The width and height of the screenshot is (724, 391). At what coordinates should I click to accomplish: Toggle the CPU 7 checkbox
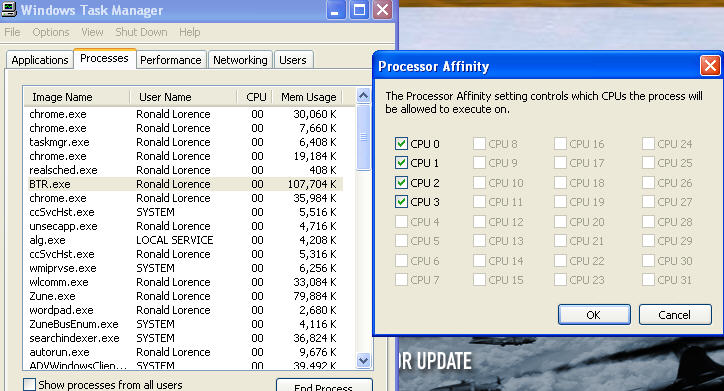click(401, 280)
